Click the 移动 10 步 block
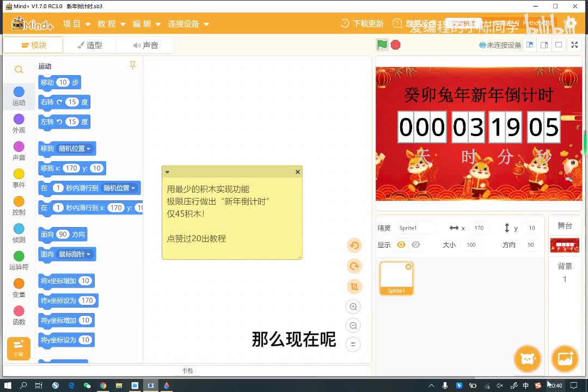Screen dimensions: 588x392 [59, 83]
